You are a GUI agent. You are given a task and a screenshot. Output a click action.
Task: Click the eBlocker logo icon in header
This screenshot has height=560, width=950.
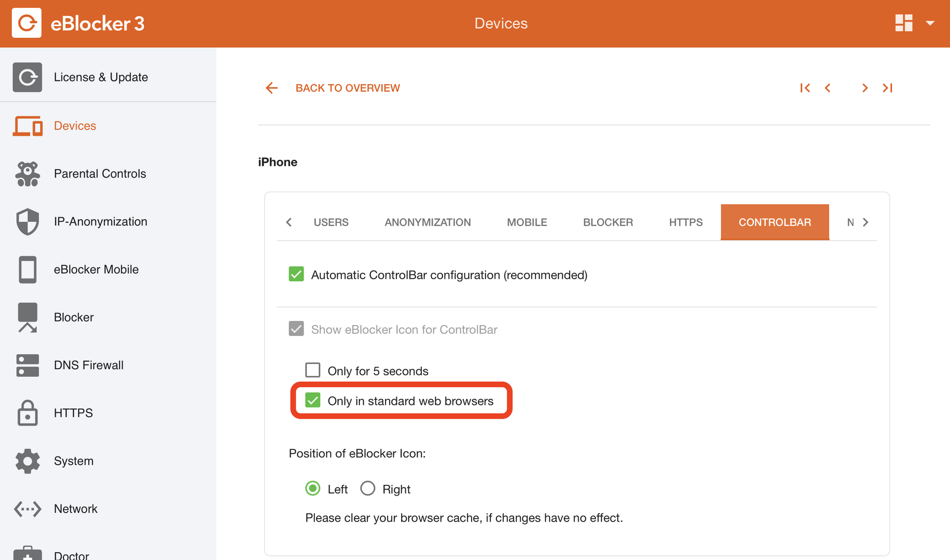26,23
